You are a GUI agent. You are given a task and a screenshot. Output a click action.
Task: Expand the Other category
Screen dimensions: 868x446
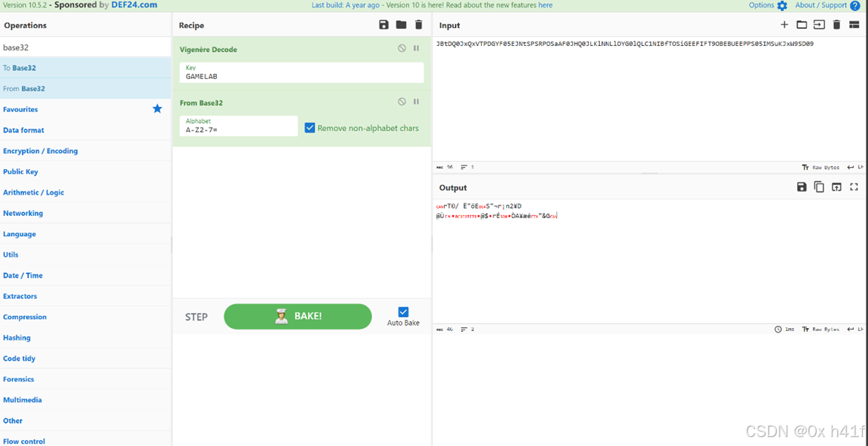tap(86, 421)
